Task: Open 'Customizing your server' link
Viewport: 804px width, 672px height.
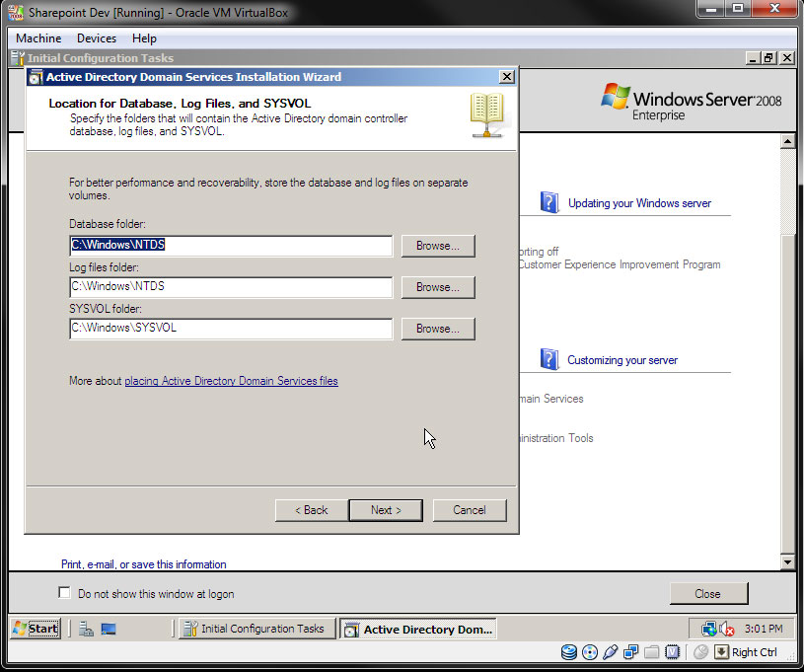Action: coord(621,360)
